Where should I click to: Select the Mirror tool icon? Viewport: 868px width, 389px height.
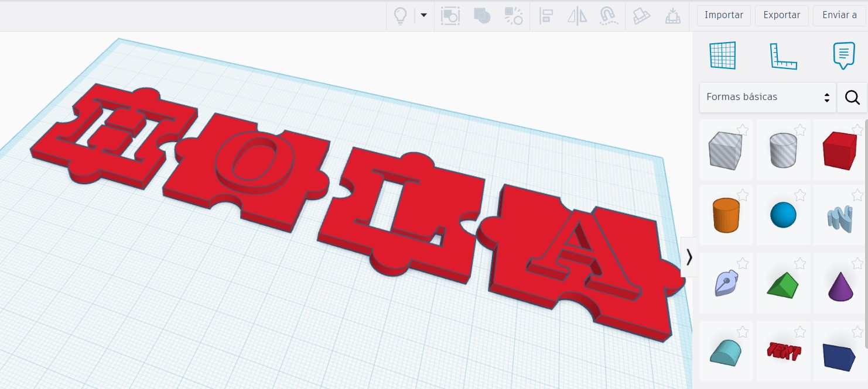tap(577, 16)
